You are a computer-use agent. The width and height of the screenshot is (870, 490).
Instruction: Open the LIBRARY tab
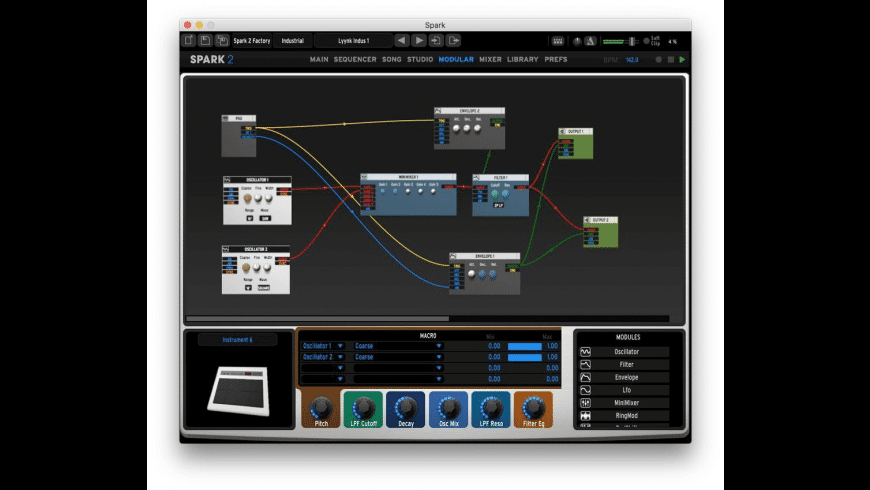coord(523,59)
